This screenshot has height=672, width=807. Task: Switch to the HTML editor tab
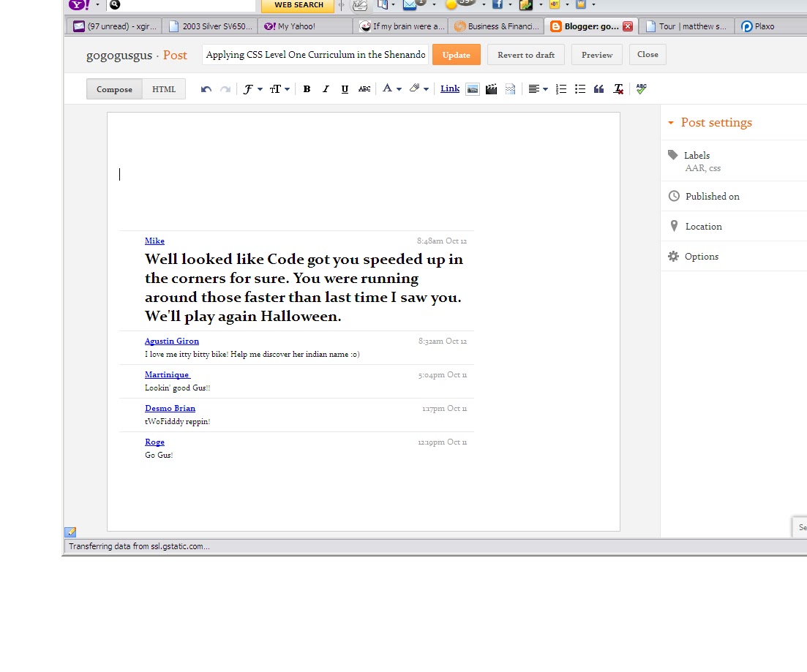pyautogui.click(x=164, y=89)
